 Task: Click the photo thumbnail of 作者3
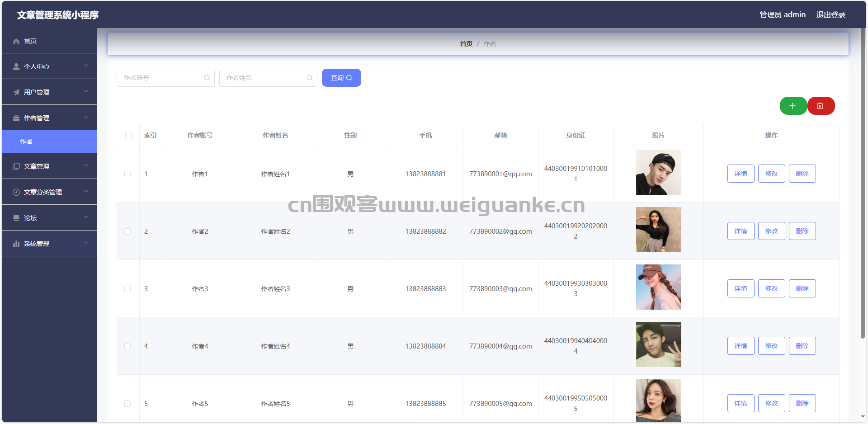coord(658,287)
